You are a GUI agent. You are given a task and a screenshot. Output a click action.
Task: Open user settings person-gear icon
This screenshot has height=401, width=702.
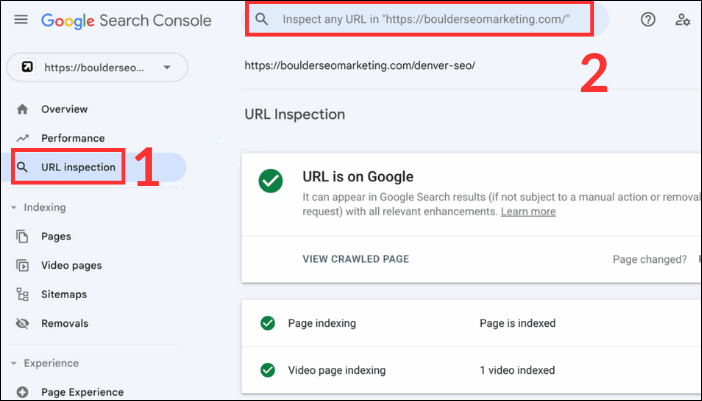(682, 20)
